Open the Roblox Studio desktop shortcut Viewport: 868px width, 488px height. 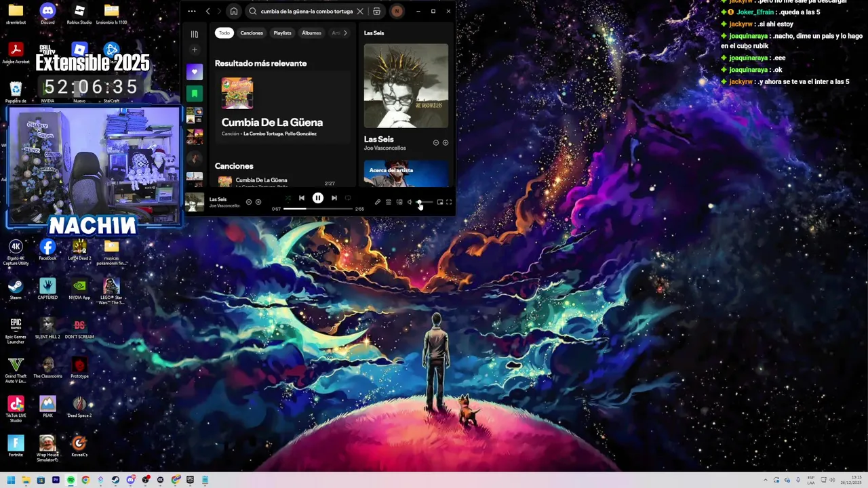click(x=79, y=14)
